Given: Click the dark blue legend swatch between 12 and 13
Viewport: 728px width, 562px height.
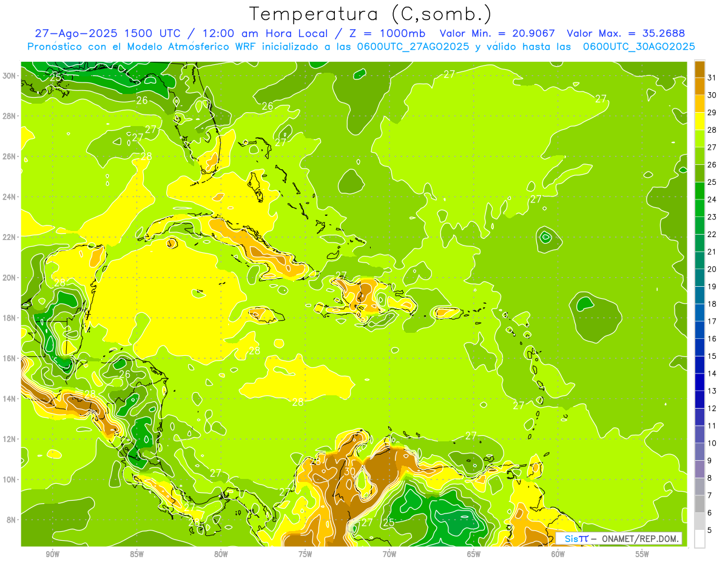Looking at the screenshot, I should (699, 400).
